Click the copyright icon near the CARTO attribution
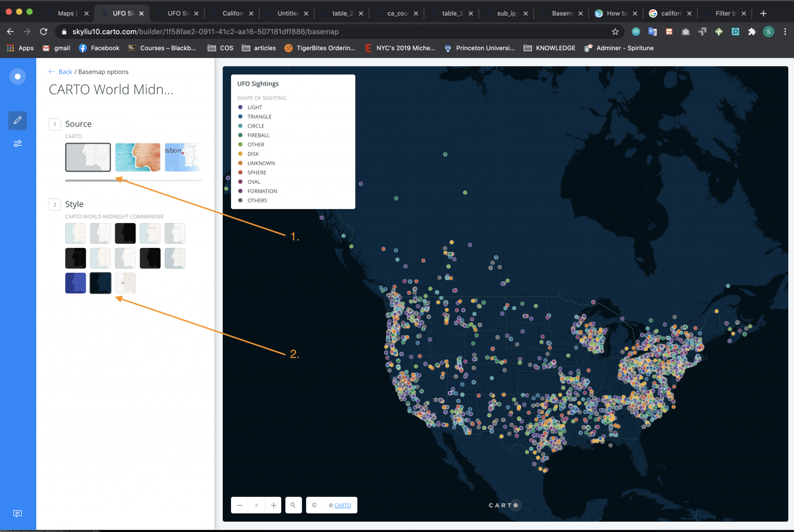Viewport: 794px width, 532px height. [314, 505]
